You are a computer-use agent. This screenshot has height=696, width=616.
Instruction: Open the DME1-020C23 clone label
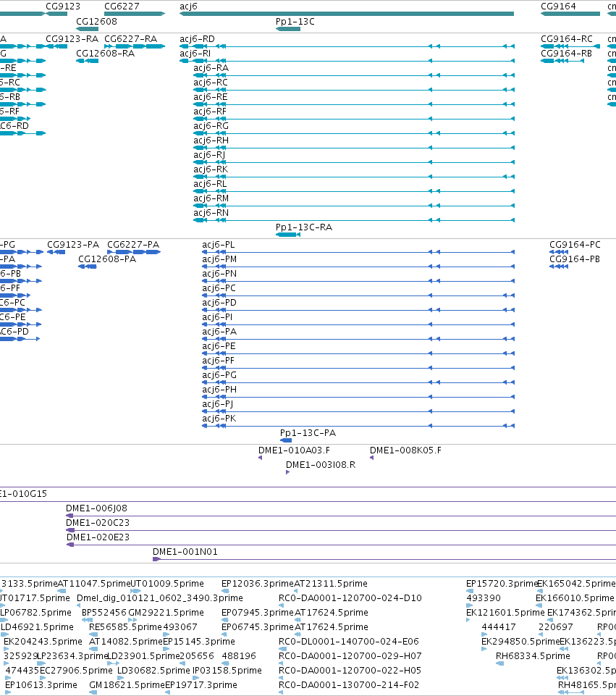[x=98, y=522]
